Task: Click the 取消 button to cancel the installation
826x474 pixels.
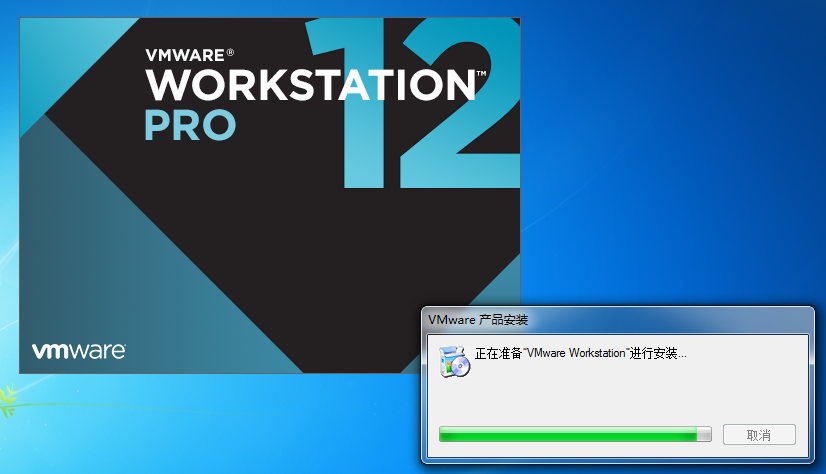Action: [x=759, y=434]
